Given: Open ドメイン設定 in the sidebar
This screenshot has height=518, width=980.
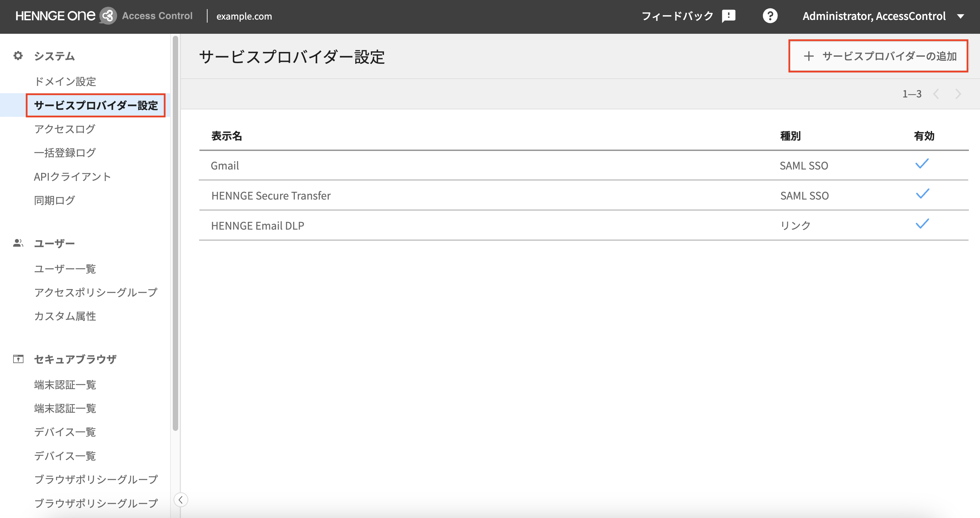Looking at the screenshot, I should tap(65, 81).
